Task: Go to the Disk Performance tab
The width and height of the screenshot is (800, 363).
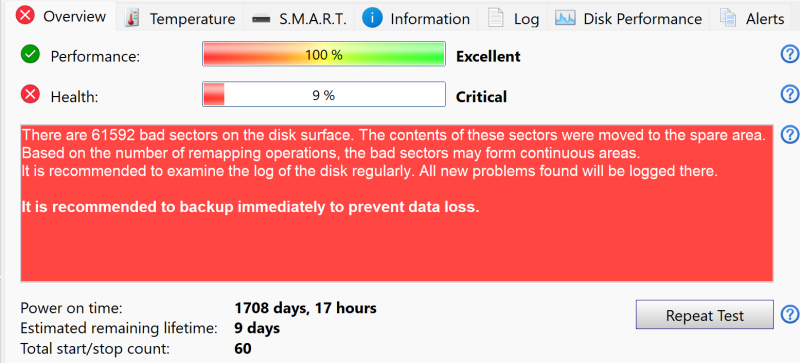Action: pyautogui.click(x=629, y=18)
